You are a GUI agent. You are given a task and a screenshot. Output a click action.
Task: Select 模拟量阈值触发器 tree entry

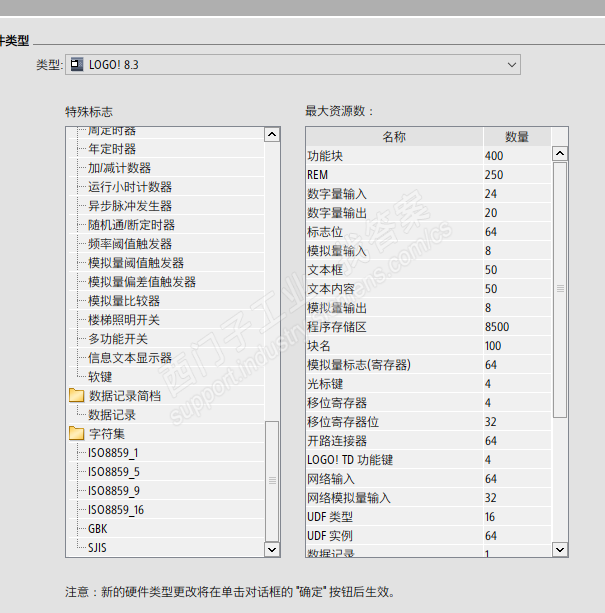136,263
